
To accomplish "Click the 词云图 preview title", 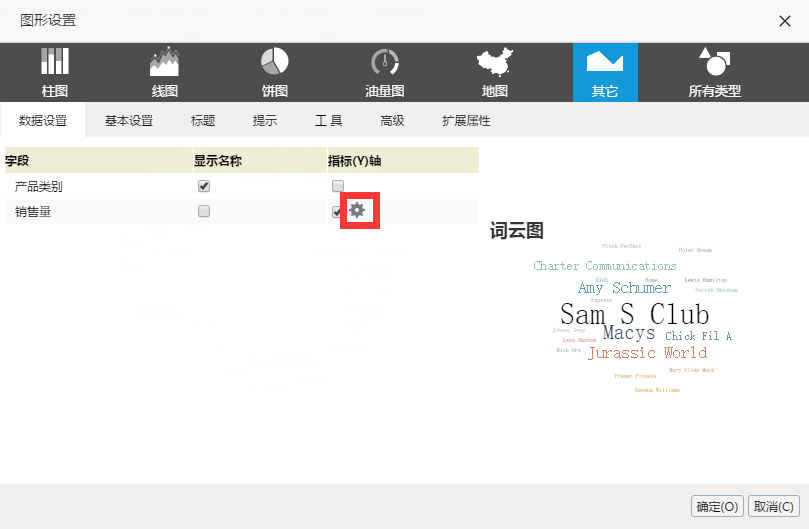I will (516, 230).
